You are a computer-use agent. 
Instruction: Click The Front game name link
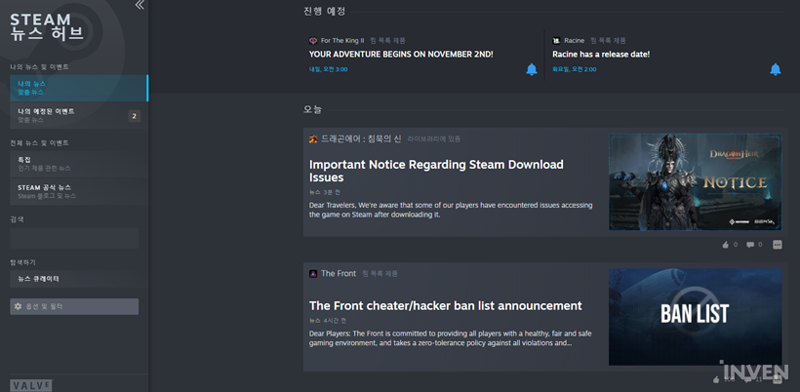[x=339, y=274]
